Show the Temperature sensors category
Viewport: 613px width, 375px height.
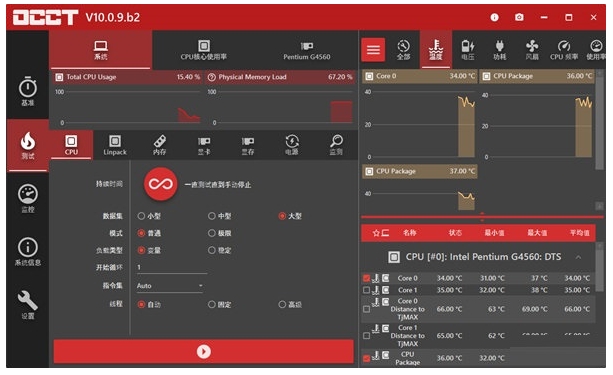(436, 50)
